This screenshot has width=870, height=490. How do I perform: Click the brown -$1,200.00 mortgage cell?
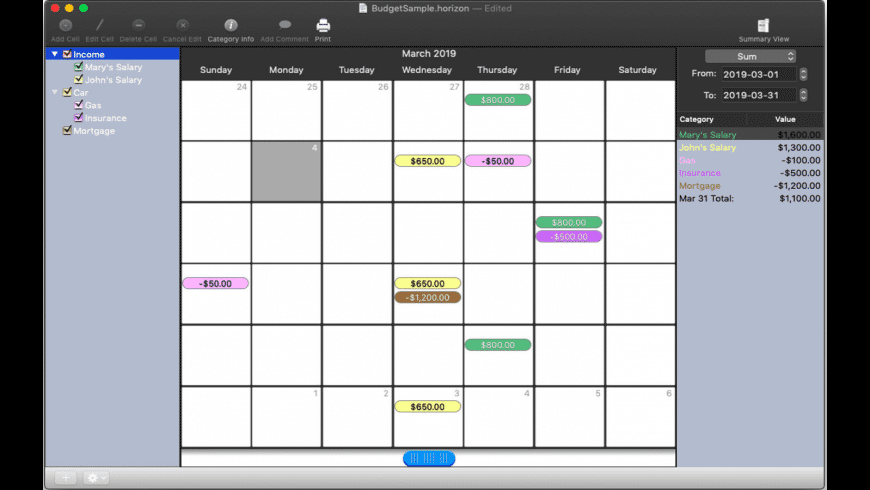click(x=427, y=298)
